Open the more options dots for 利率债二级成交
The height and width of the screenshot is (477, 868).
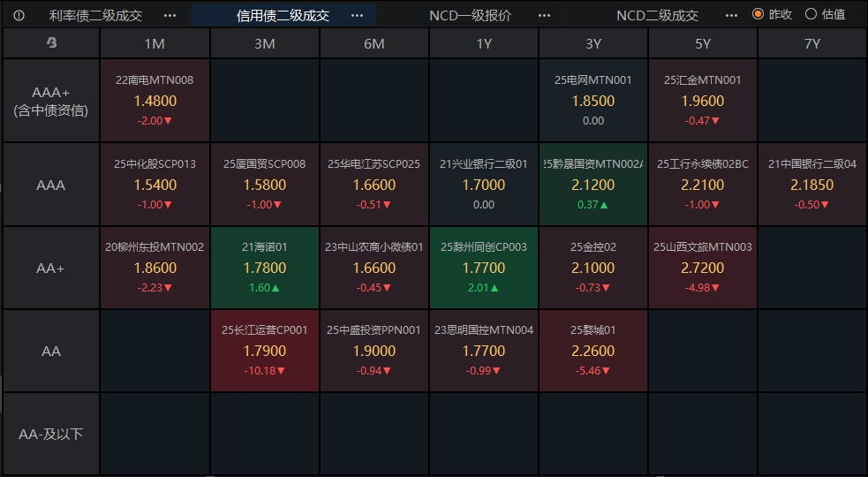coord(170,15)
